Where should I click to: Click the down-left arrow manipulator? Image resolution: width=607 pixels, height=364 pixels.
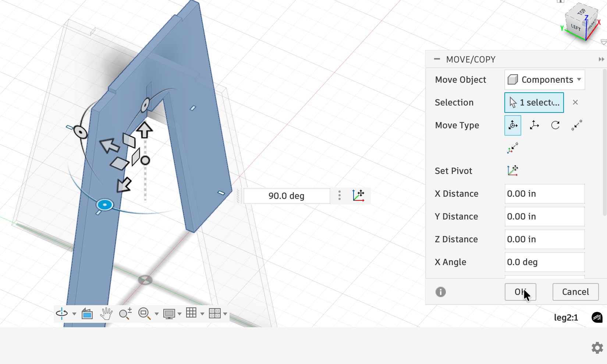(124, 185)
